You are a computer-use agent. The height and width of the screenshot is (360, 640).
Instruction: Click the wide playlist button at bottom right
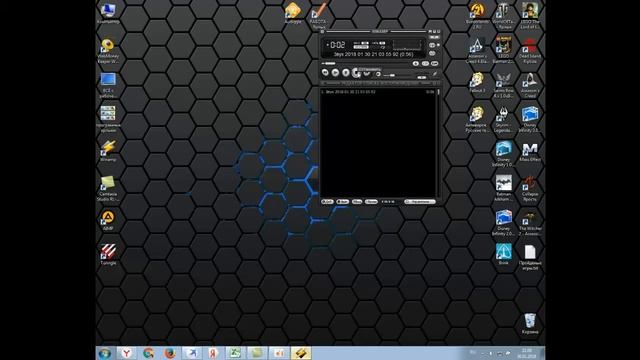point(420,202)
